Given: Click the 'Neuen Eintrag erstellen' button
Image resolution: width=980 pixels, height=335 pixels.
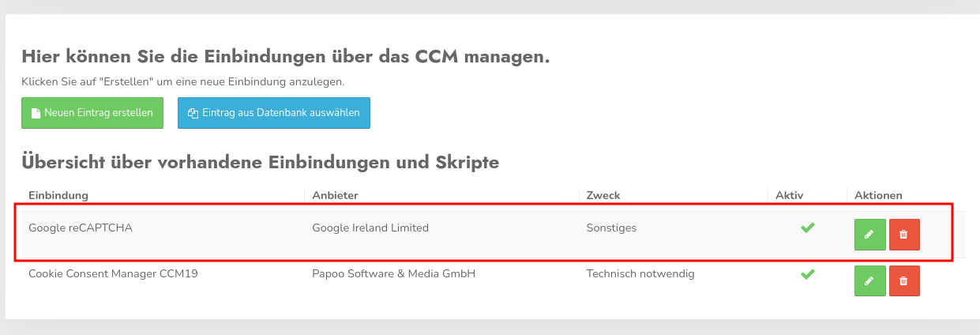Looking at the screenshot, I should click(92, 112).
